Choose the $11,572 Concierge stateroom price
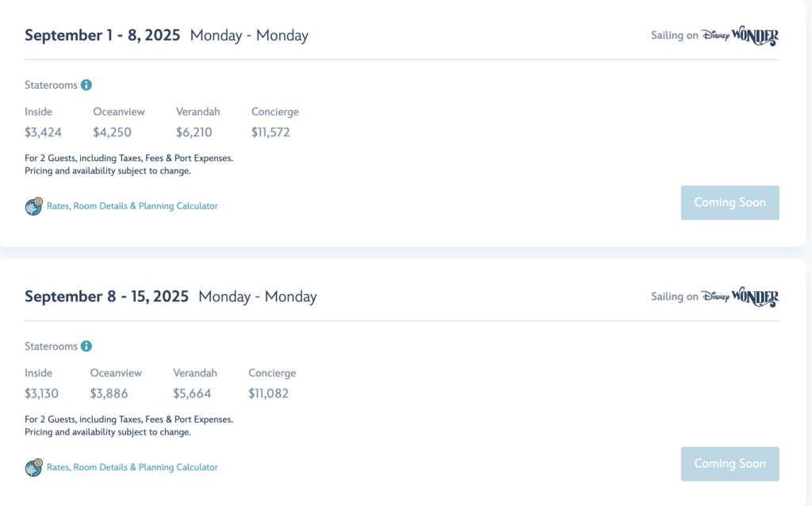The image size is (812, 506). [270, 132]
